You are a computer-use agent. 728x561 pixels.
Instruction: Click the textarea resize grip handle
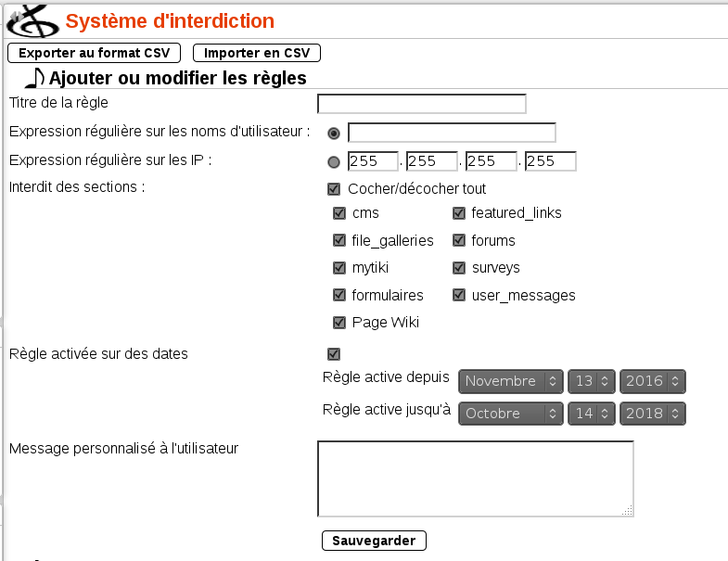628,510
